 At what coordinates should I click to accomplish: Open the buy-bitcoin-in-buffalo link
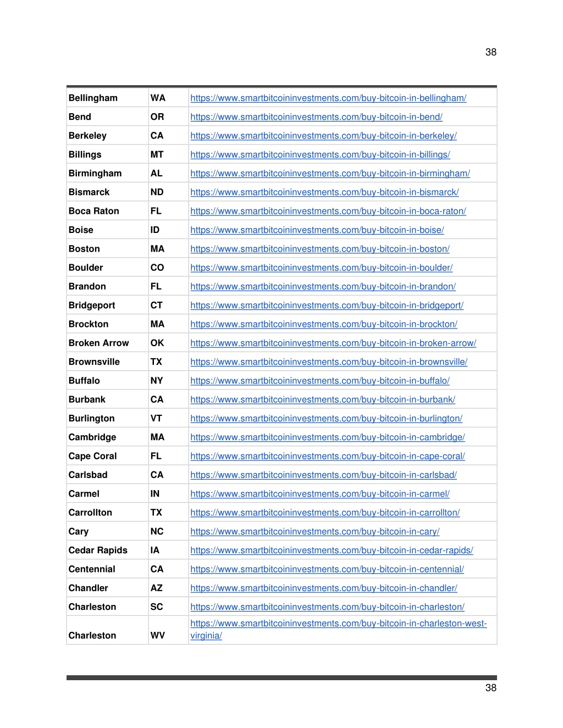(x=320, y=381)
